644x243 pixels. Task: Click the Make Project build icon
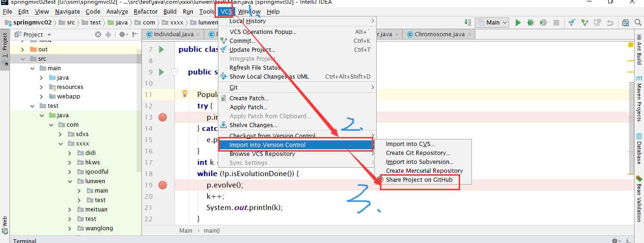pyautogui.click(x=468, y=22)
